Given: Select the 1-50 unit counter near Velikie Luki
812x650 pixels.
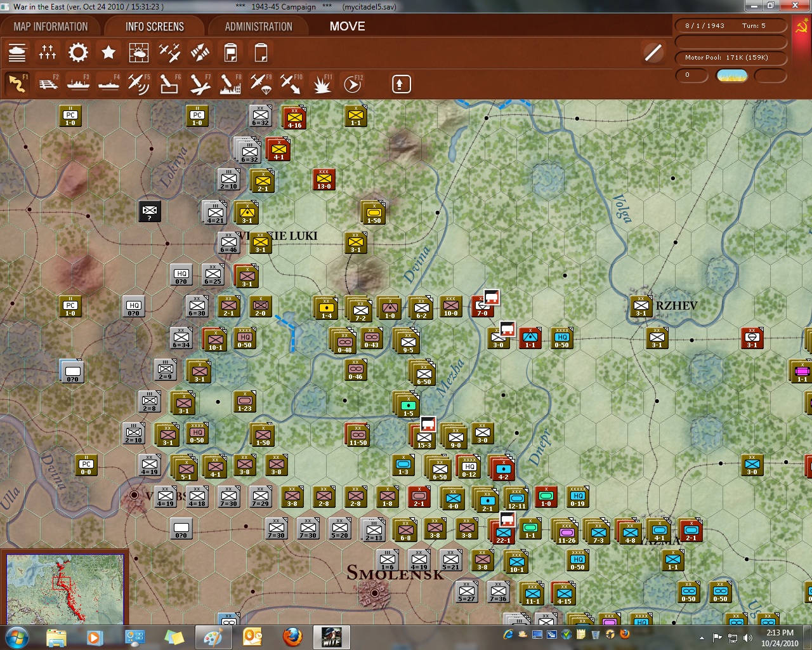Looking at the screenshot, I should (x=374, y=213).
